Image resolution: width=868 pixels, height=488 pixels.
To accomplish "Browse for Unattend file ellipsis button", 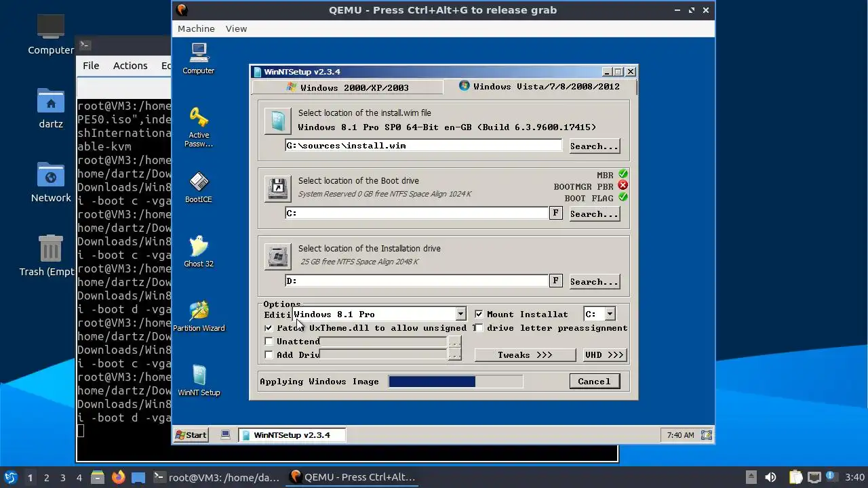I will 454,342.
